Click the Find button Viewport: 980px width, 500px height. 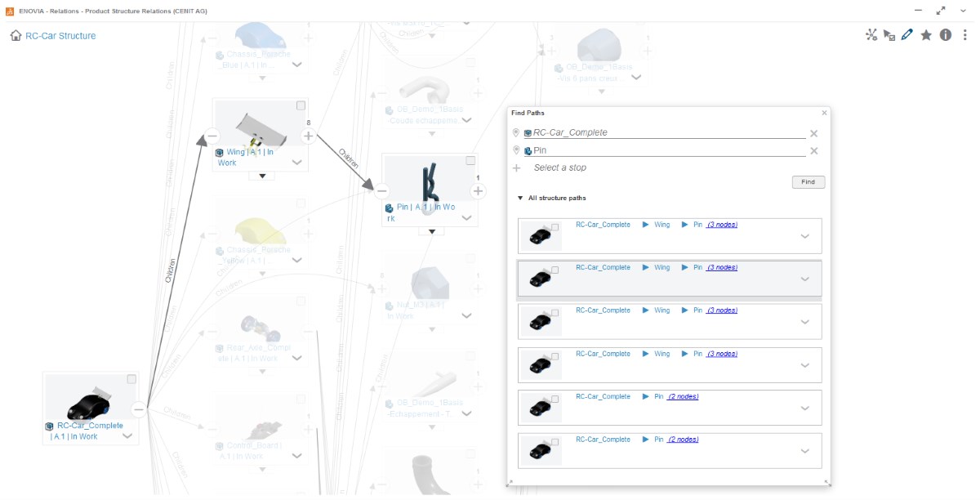[808, 182]
